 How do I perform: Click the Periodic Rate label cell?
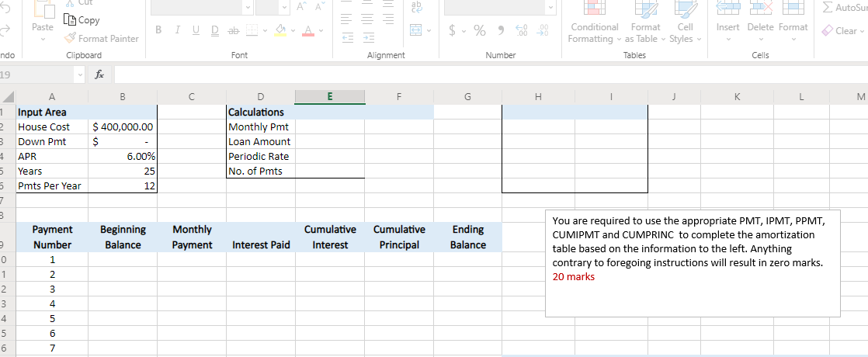[x=261, y=157]
